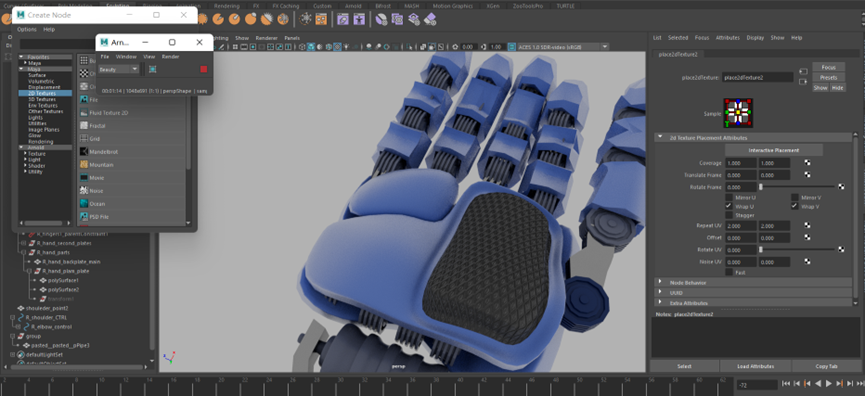Viewport: 865px width, 396px height.
Task: Click the map button next to Rotate Frame slider
Action: point(841,187)
